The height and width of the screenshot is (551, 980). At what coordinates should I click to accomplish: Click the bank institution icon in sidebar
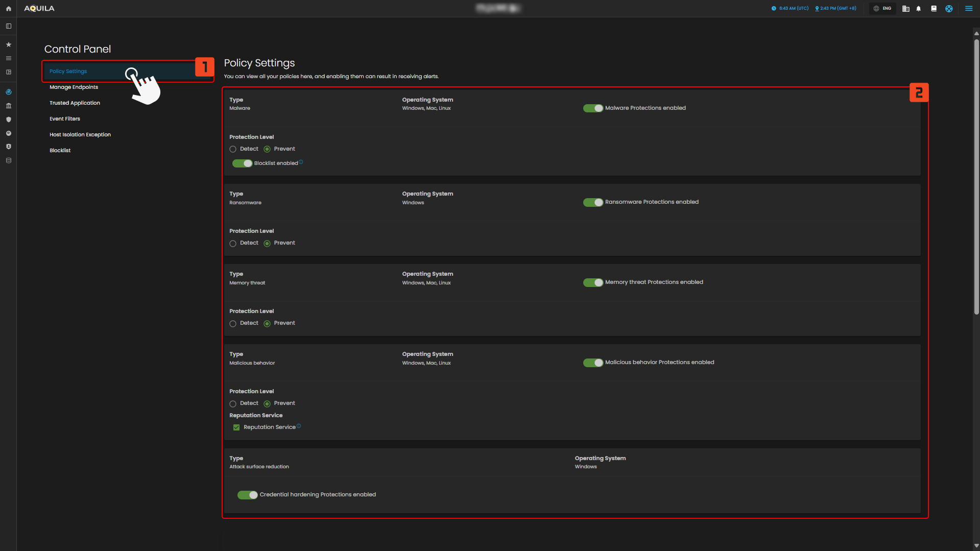pyautogui.click(x=8, y=106)
